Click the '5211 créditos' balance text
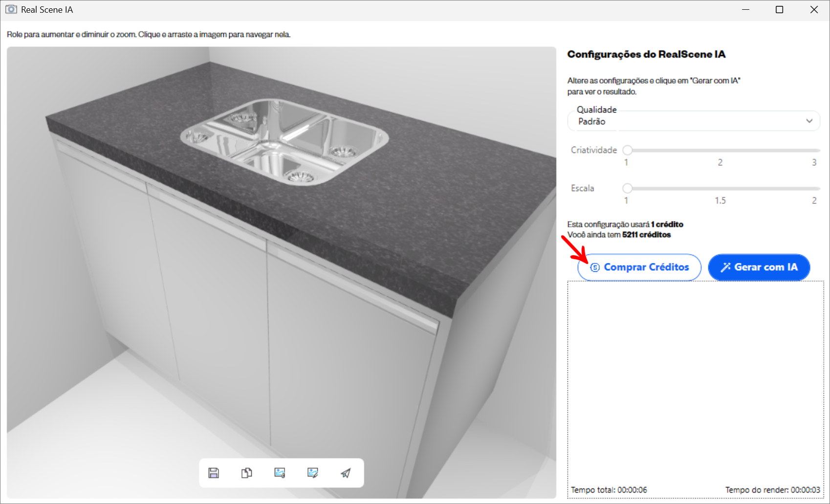The height and width of the screenshot is (504, 830). click(646, 235)
